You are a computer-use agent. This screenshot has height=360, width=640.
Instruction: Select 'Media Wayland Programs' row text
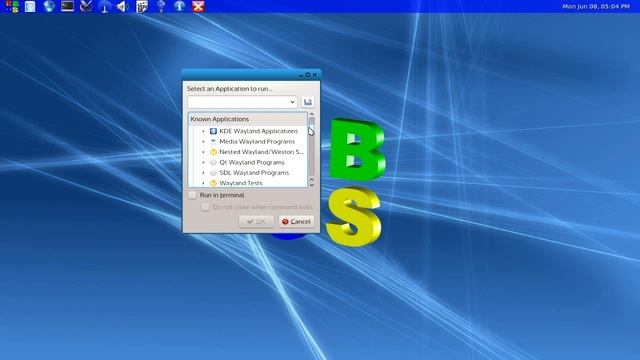(257, 142)
